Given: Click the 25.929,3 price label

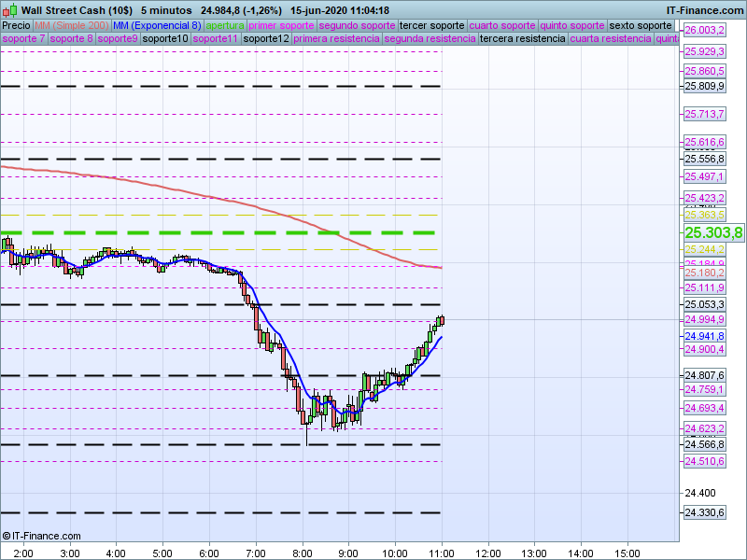Looking at the screenshot, I should coord(705,51).
